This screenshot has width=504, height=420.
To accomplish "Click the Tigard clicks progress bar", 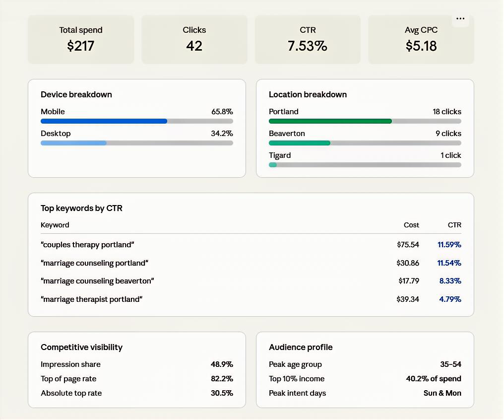I will click(x=365, y=165).
